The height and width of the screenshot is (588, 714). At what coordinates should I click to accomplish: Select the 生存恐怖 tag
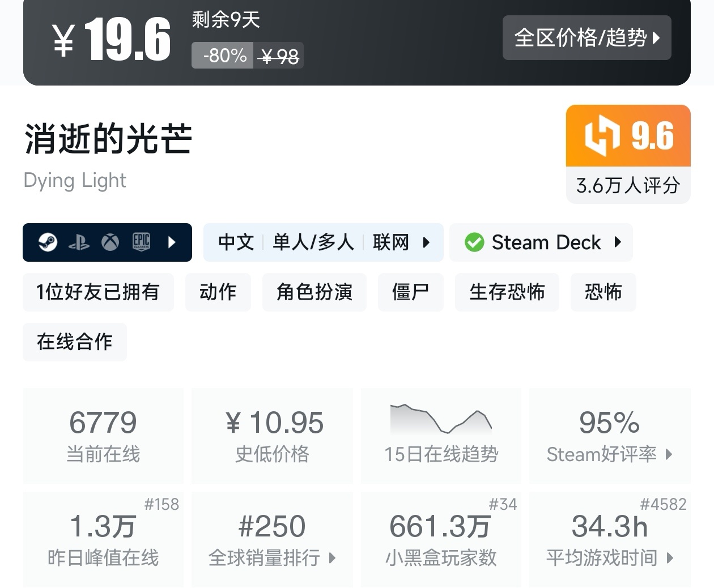pyautogui.click(x=507, y=292)
